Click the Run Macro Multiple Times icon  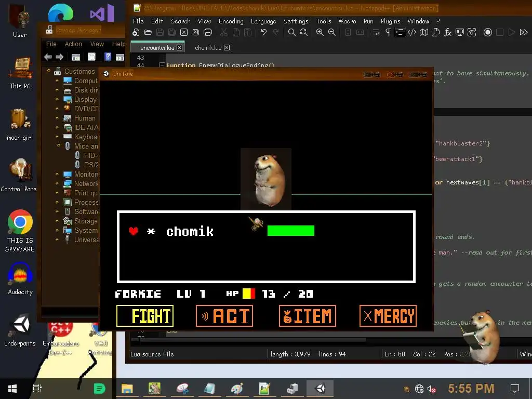[524, 32]
